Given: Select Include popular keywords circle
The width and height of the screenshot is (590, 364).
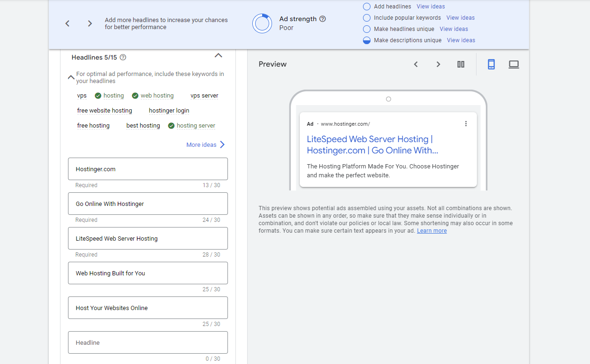Looking at the screenshot, I should tap(367, 18).
